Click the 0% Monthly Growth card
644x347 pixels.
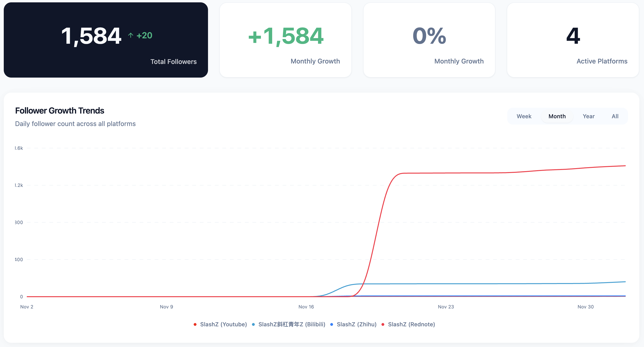click(429, 40)
